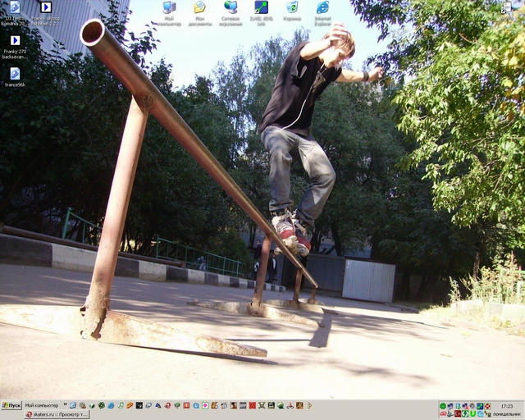Open the Romania desktop file icon
The height and width of the screenshot is (420, 525).
(15, 7)
